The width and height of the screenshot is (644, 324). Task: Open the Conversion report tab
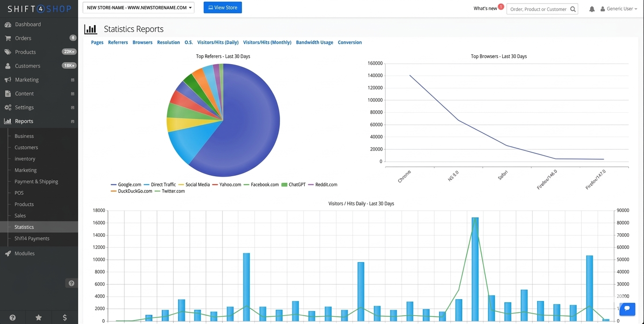point(349,42)
